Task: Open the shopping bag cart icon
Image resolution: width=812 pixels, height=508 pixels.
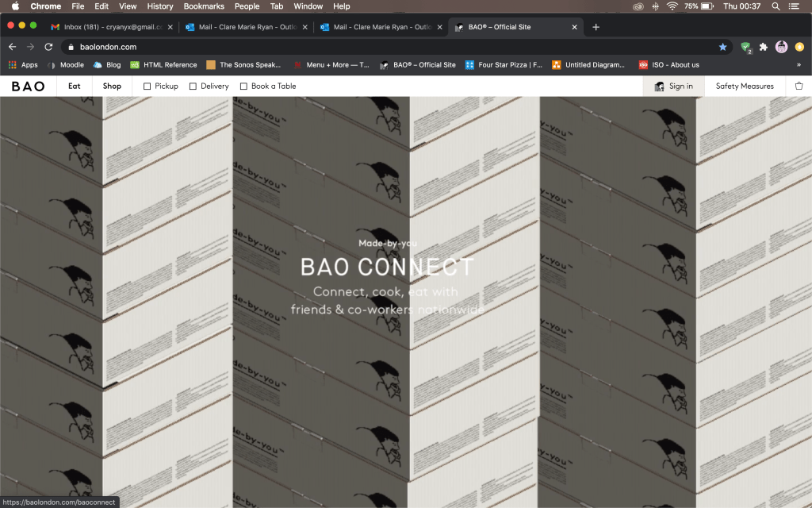Action: (x=799, y=86)
